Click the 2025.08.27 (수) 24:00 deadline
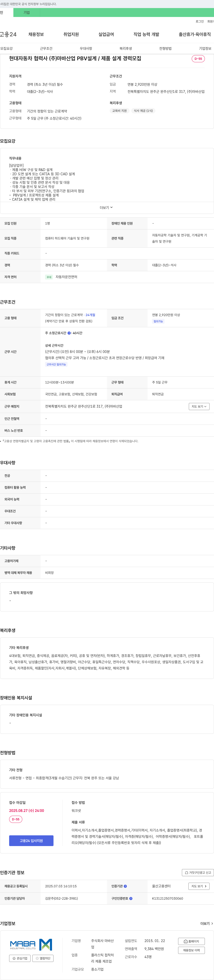 click(x=27, y=810)
